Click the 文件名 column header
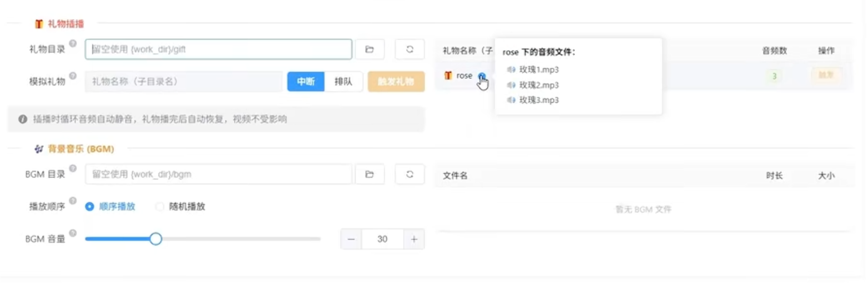This screenshot has height=283, width=868. pyautogui.click(x=455, y=176)
